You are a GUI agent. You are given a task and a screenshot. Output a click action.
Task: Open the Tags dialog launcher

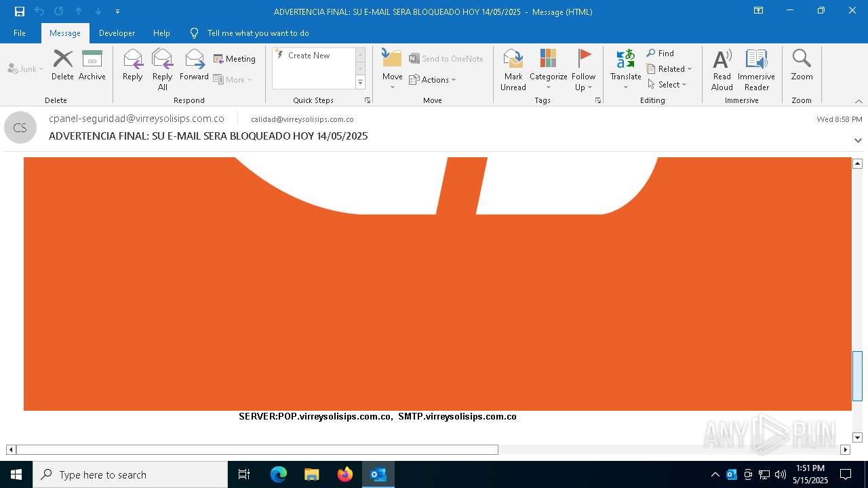pyautogui.click(x=598, y=100)
